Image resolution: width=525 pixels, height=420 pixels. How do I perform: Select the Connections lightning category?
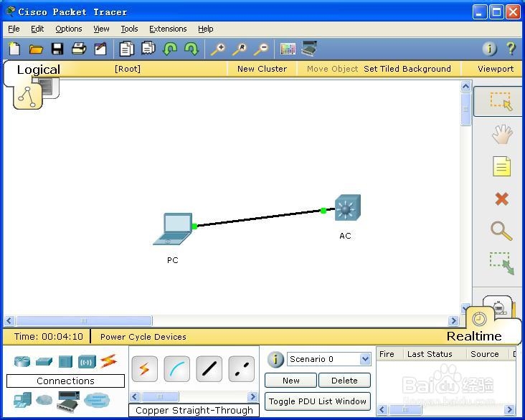click(108, 361)
